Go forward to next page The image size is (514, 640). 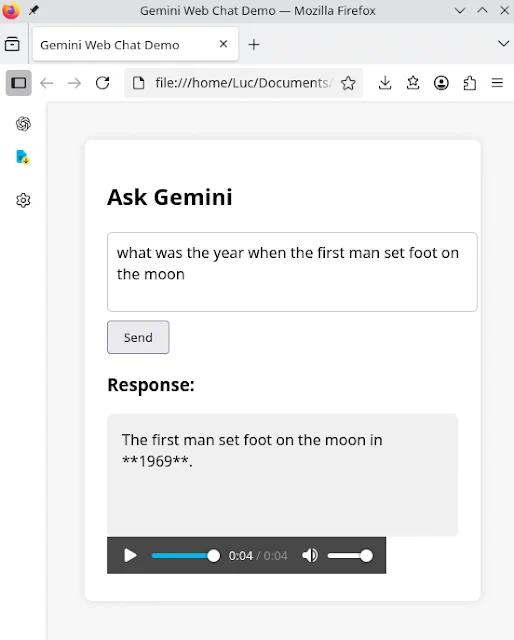pos(74,83)
